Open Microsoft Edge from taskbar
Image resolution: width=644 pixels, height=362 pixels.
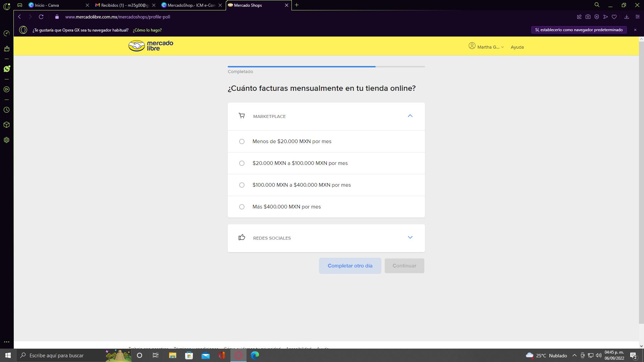coord(255,355)
